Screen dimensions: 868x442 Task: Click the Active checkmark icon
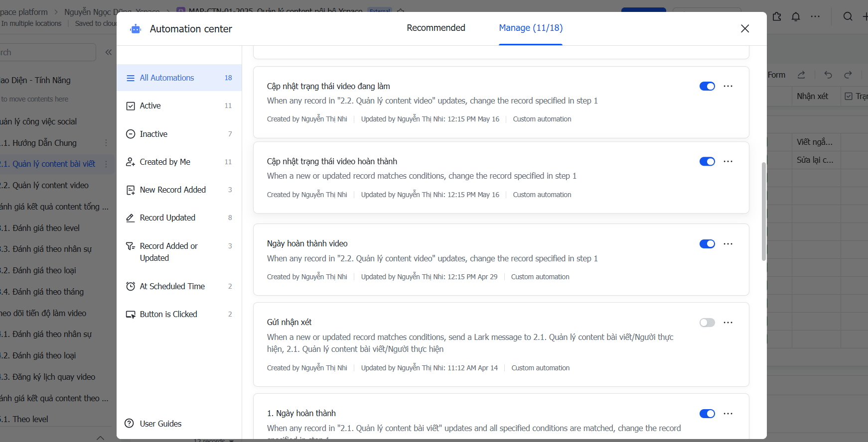[131, 106]
